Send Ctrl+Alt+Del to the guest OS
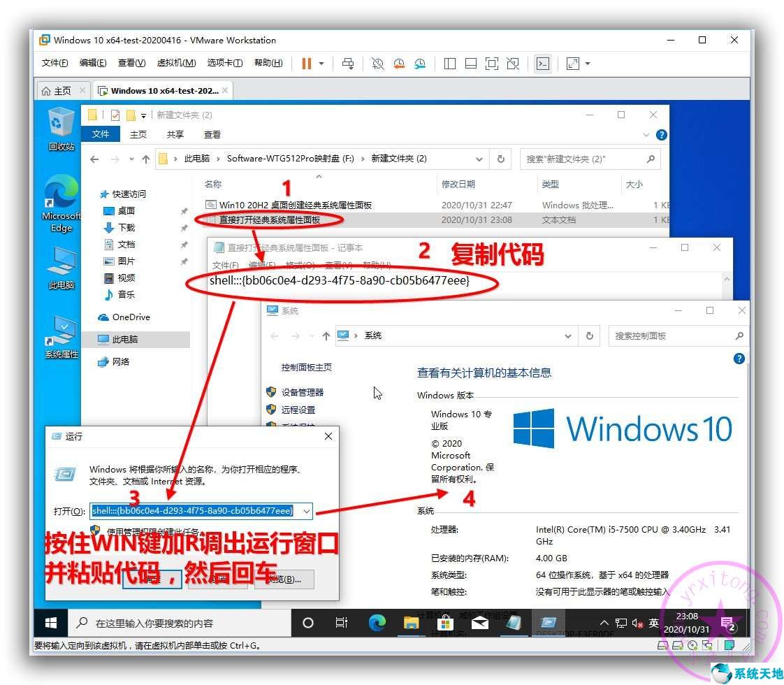784x685 pixels. [348, 64]
